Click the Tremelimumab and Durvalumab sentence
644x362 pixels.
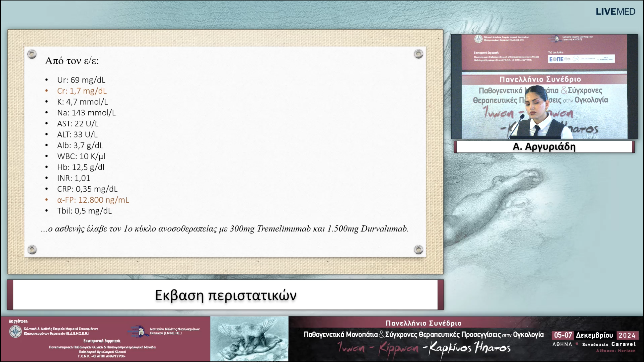(225, 229)
